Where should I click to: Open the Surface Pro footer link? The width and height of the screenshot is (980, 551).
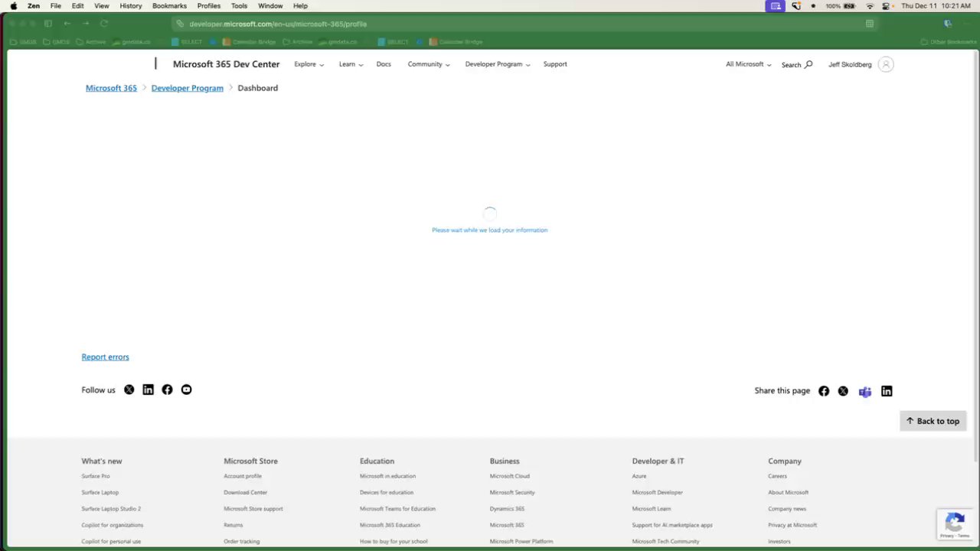pyautogui.click(x=96, y=476)
